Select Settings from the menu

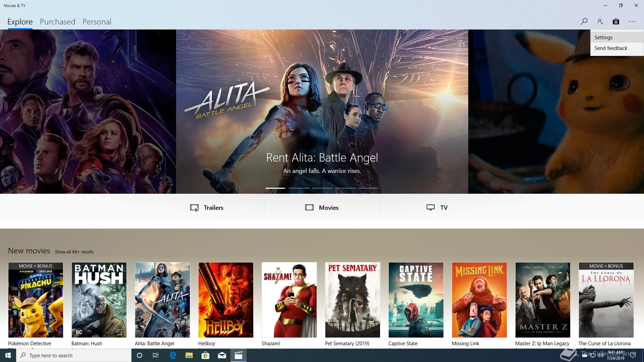point(617,38)
